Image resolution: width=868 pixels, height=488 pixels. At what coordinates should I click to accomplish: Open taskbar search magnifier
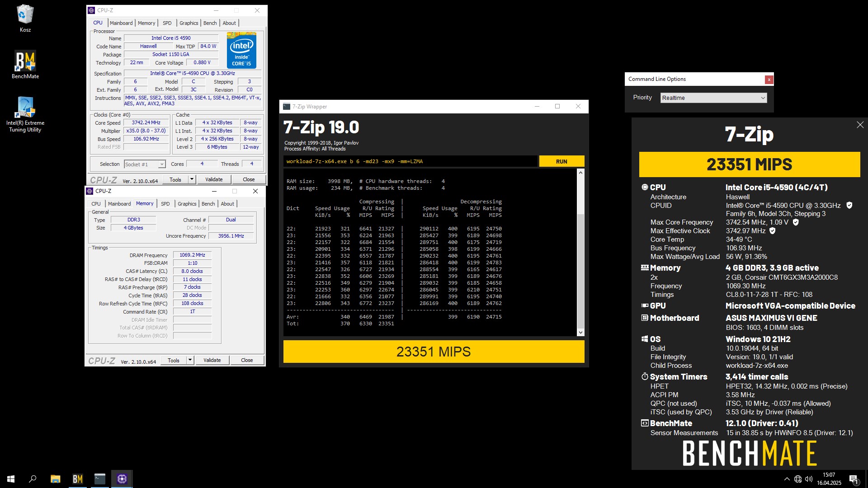33,479
